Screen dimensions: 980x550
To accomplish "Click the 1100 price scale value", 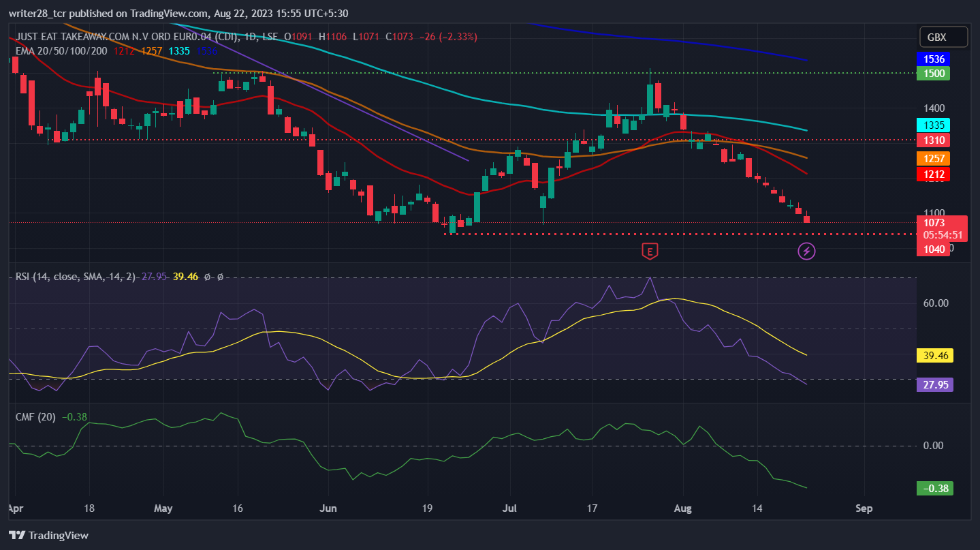I will pyautogui.click(x=934, y=212).
